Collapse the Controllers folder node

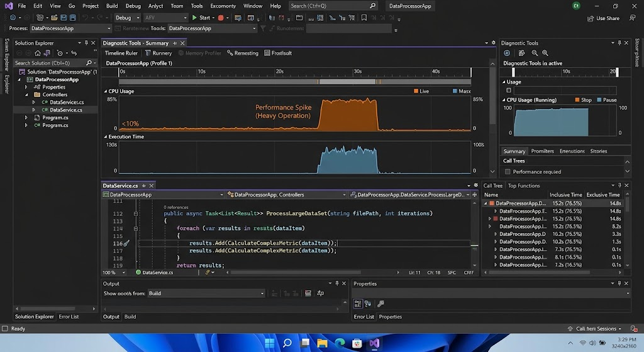(x=26, y=94)
